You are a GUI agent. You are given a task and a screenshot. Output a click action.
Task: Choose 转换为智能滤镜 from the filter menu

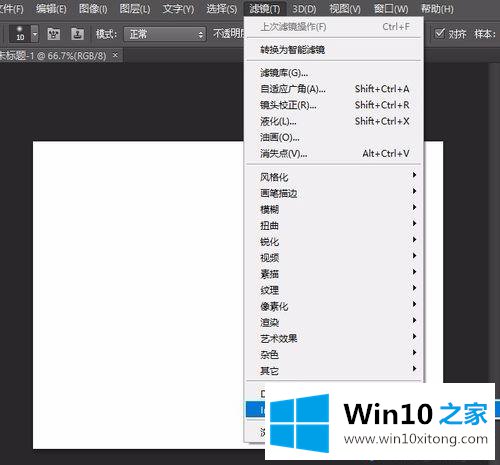(334, 50)
